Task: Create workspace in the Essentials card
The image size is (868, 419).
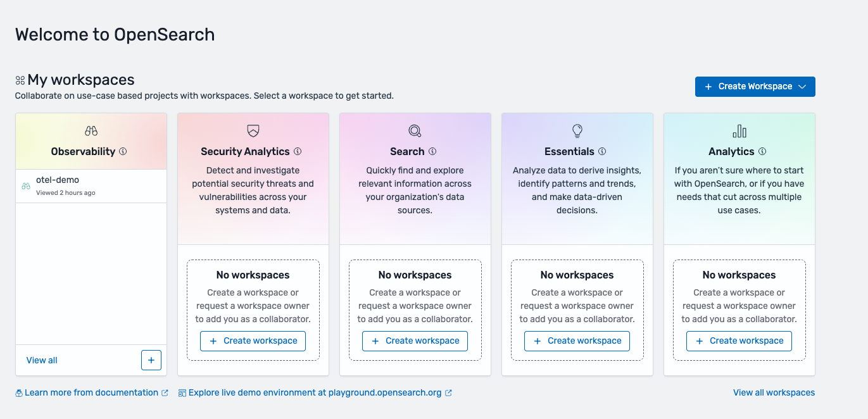Action: [577, 341]
